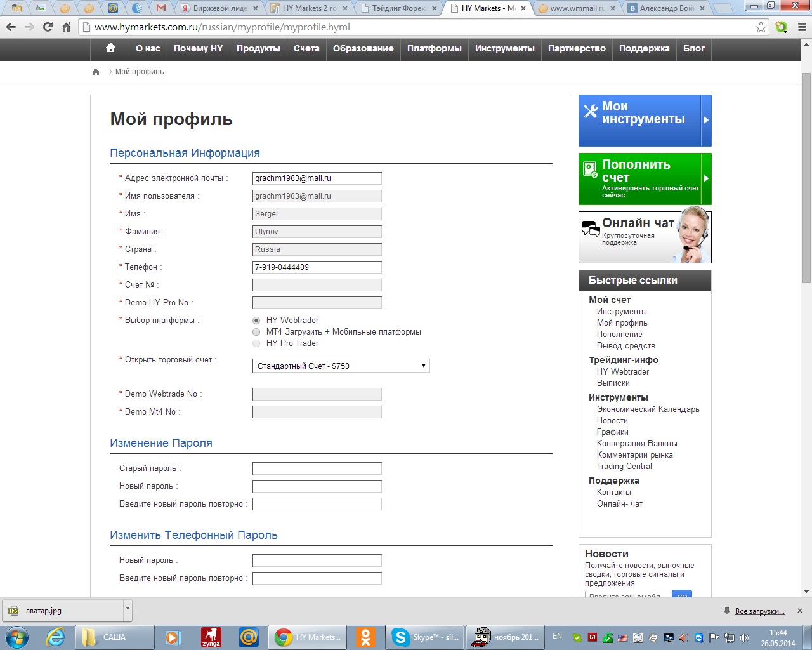The width and height of the screenshot is (812, 650).
Task: Go to the browser home page icon
Action: click(66, 27)
